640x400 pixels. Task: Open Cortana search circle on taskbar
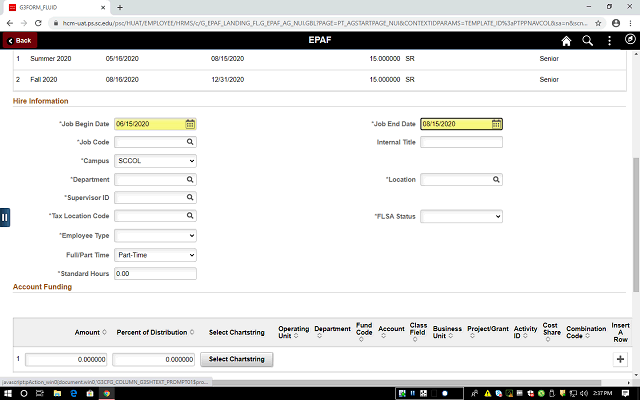pos(24,393)
